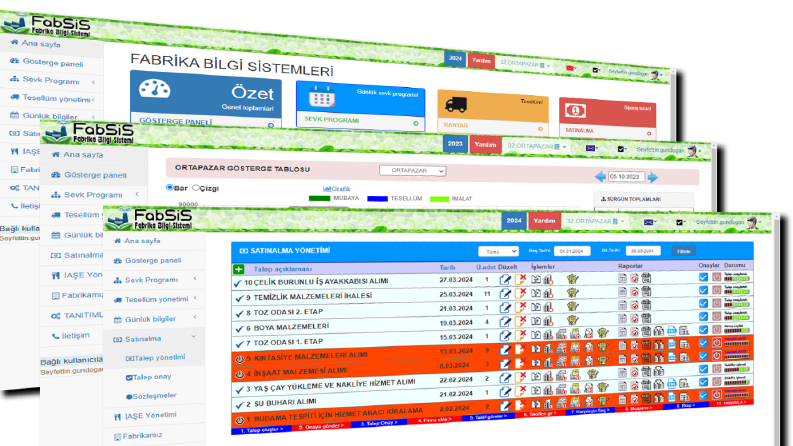
Task: Click the red power status icon in the 13.03.2024 row
Action: (x=717, y=342)
